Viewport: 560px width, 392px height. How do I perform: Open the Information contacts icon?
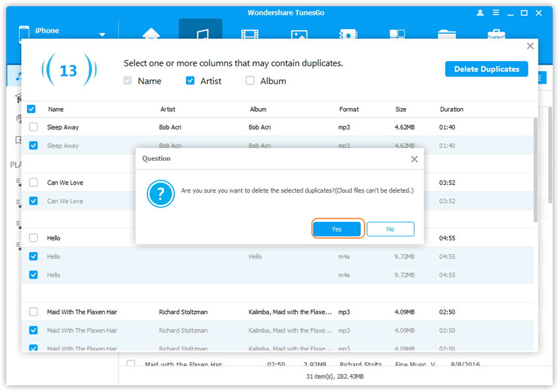[348, 33]
